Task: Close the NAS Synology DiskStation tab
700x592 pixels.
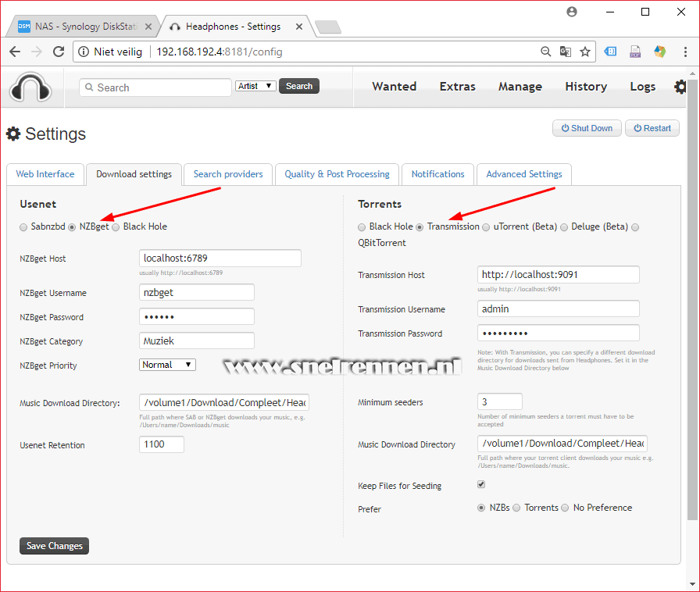Action: click(x=148, y=27)
